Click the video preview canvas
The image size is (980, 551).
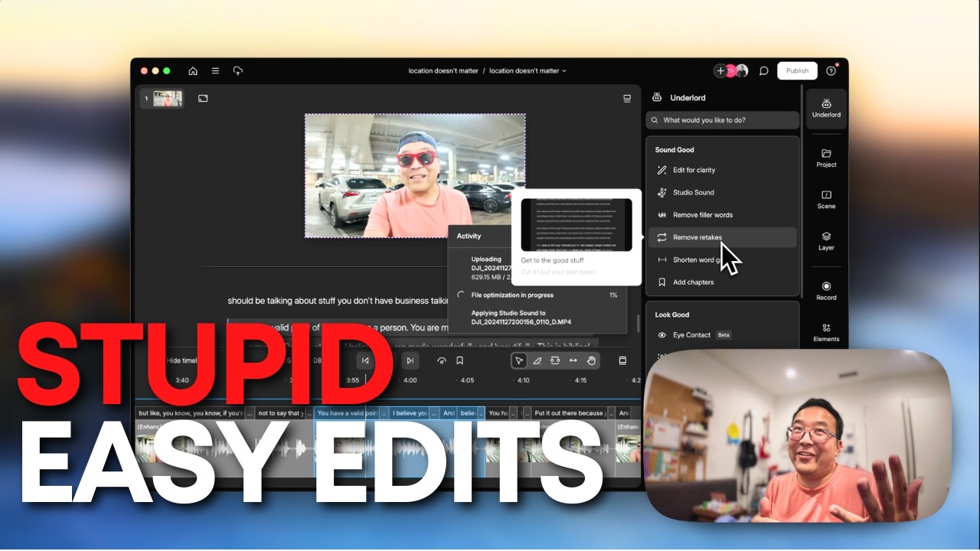[415, 176]
